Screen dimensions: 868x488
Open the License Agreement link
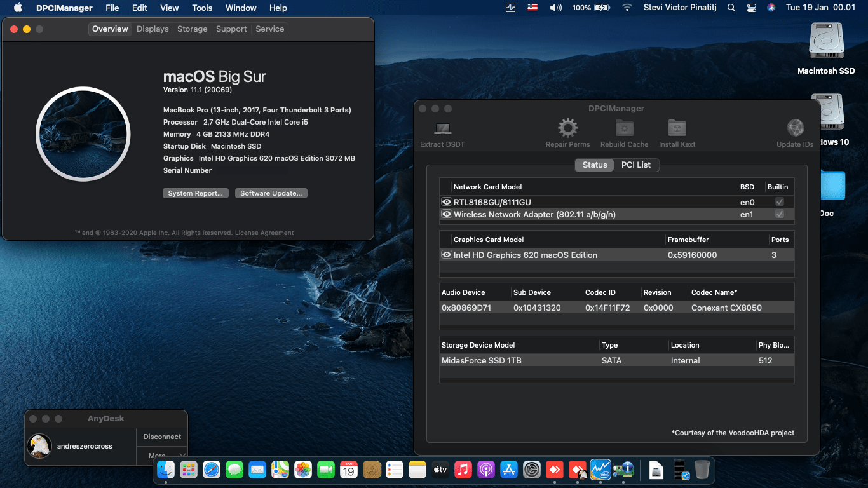(x=264, y=233)
